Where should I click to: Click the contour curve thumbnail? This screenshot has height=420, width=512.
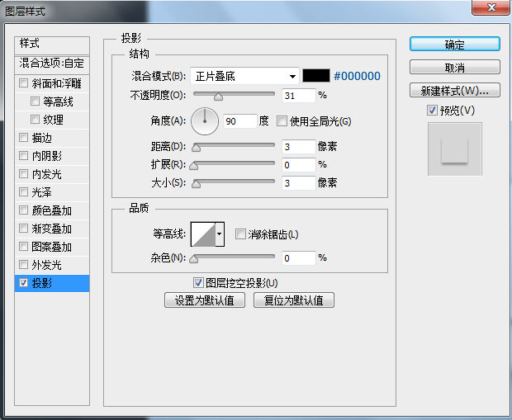pyautogui.click(x=203, y=234)
